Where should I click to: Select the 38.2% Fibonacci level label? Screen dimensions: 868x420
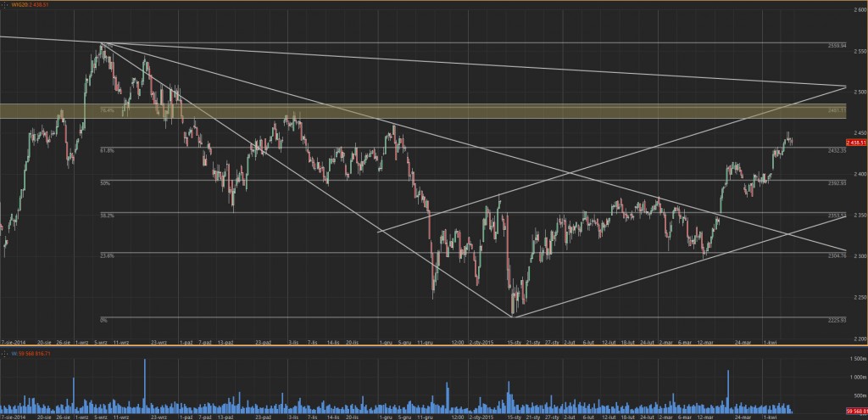point(107,216)
